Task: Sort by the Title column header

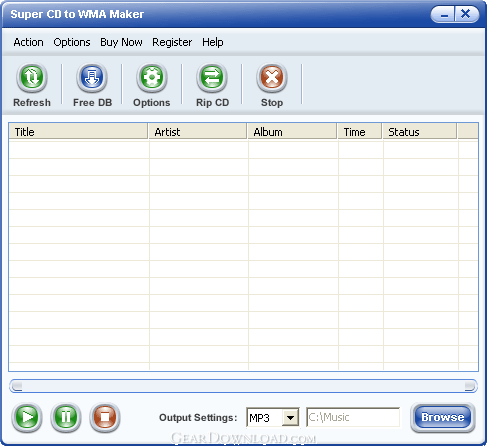Action: coord(78,132)
